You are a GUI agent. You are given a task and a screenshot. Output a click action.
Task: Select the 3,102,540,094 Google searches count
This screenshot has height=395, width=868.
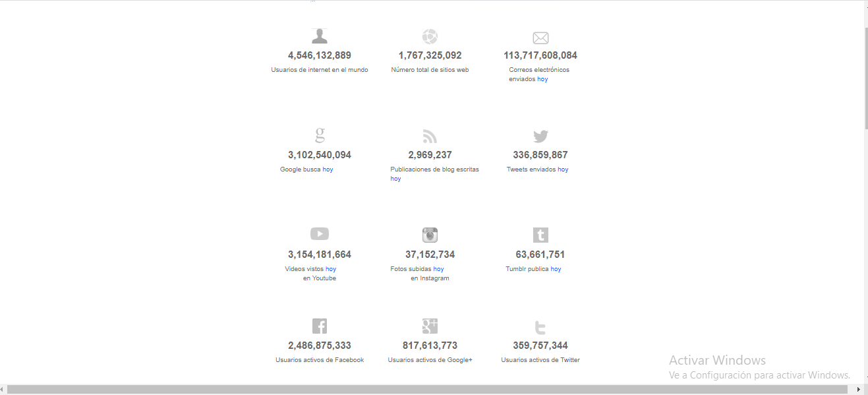click(320, 155)
